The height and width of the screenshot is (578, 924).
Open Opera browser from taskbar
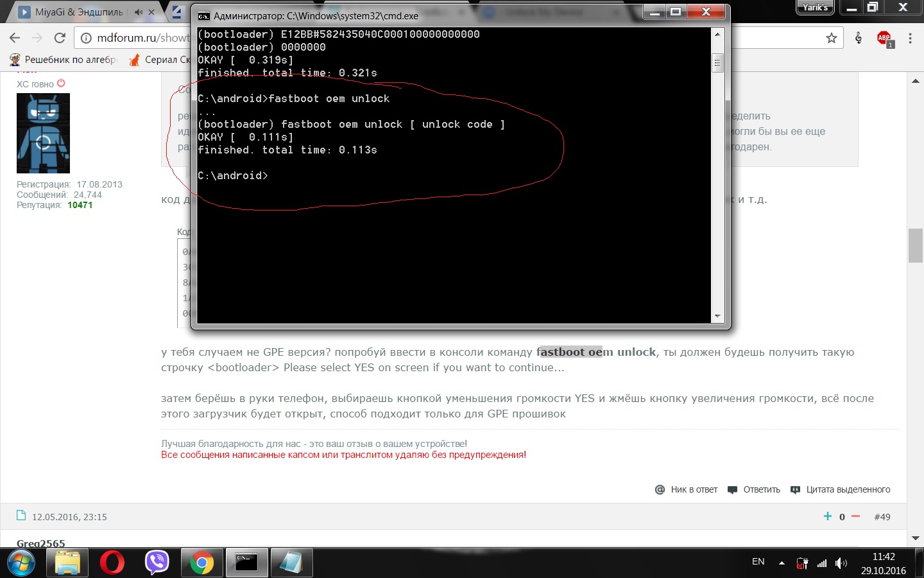112,563
